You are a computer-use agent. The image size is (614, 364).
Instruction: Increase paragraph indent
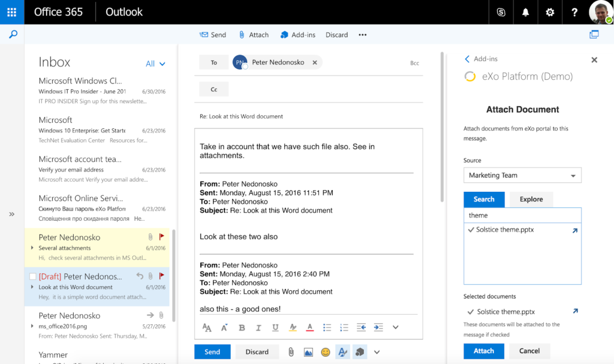pos(378,327)
